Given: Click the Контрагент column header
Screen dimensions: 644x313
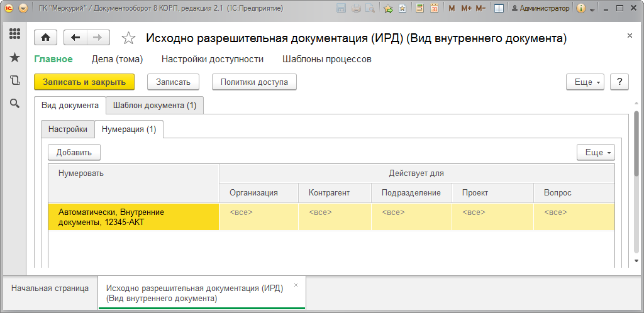Looking at the screenshot, I should tap(335, 193).
